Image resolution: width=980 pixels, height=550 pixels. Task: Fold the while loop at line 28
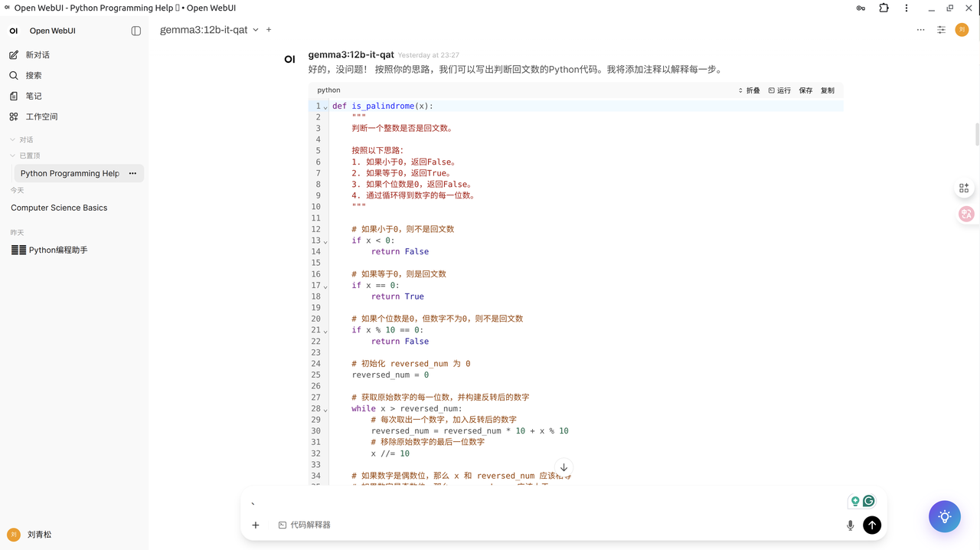click(x=325, y=409)
